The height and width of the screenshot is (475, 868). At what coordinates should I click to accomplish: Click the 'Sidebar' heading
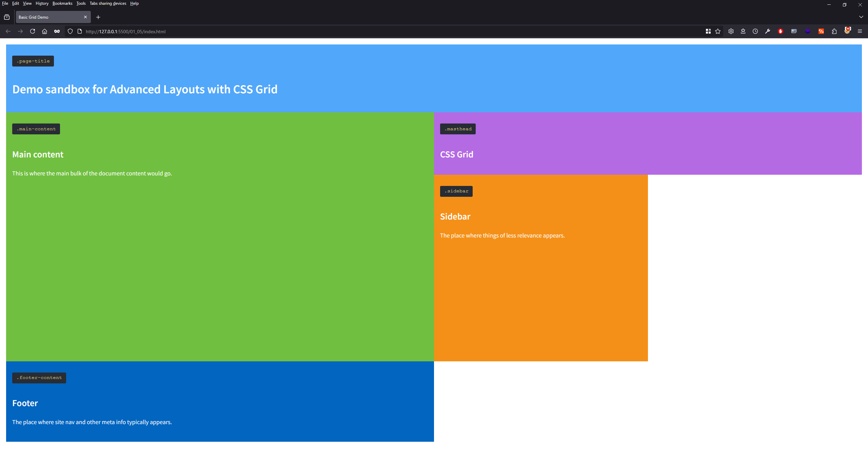tap(455, 216)
